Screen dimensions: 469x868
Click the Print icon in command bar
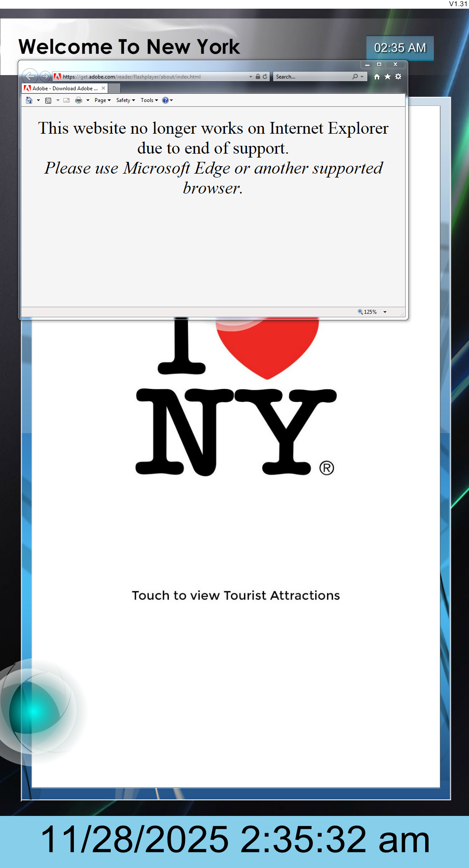(79, 100)
